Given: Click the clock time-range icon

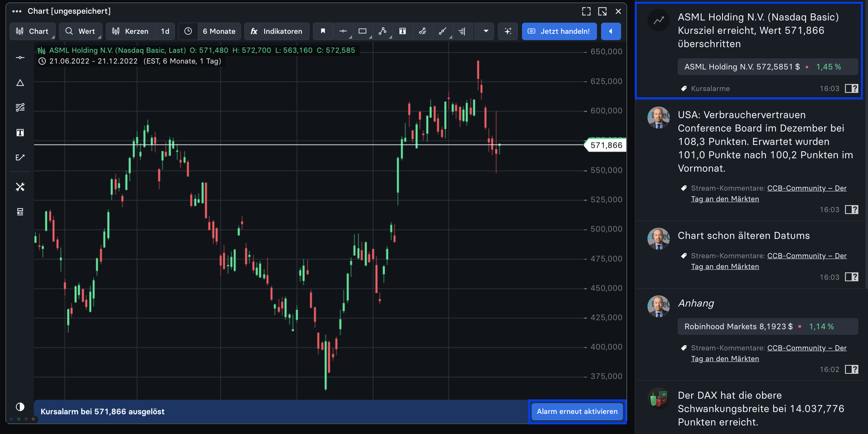Looking at the screenshot, I should tap(188, 31).
